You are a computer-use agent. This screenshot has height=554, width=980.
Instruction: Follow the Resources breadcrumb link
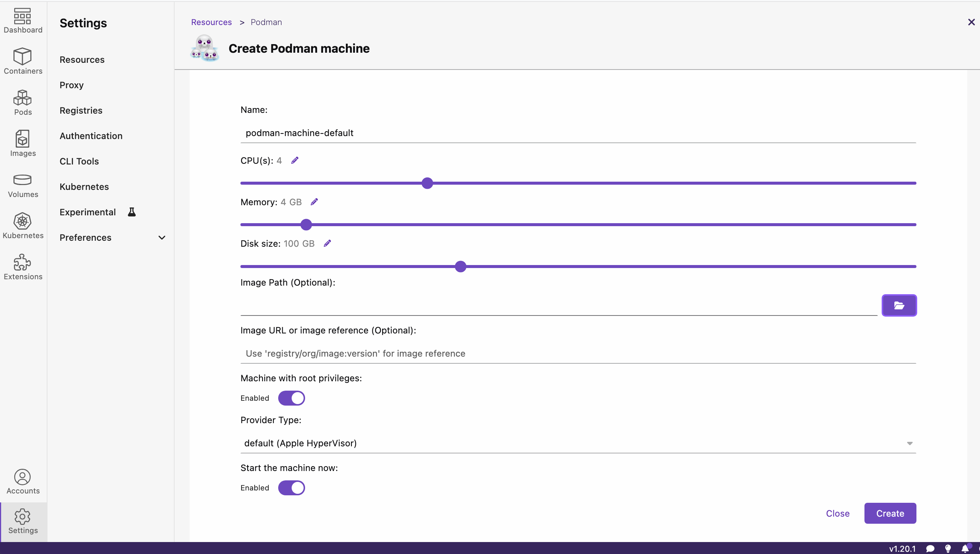211,22
